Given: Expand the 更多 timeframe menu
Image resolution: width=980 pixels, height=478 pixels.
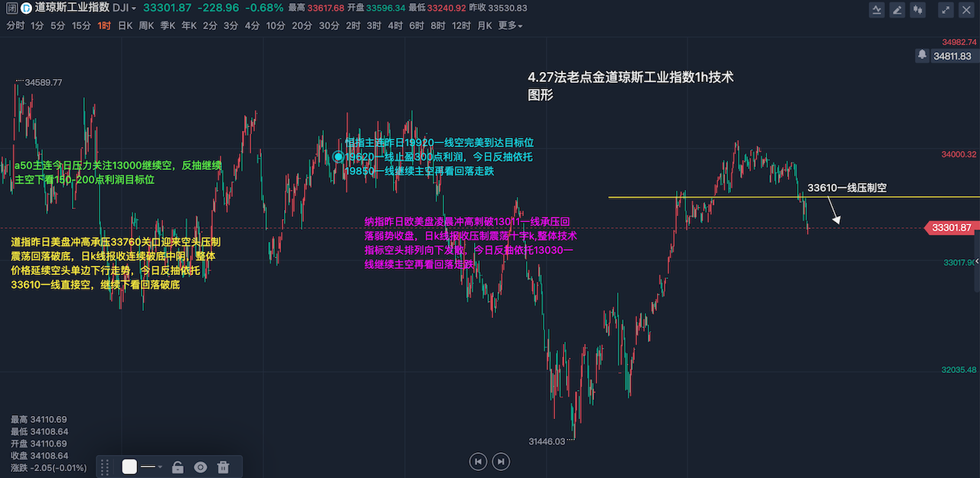Looking at the screenshot, I should coord(510,25).
